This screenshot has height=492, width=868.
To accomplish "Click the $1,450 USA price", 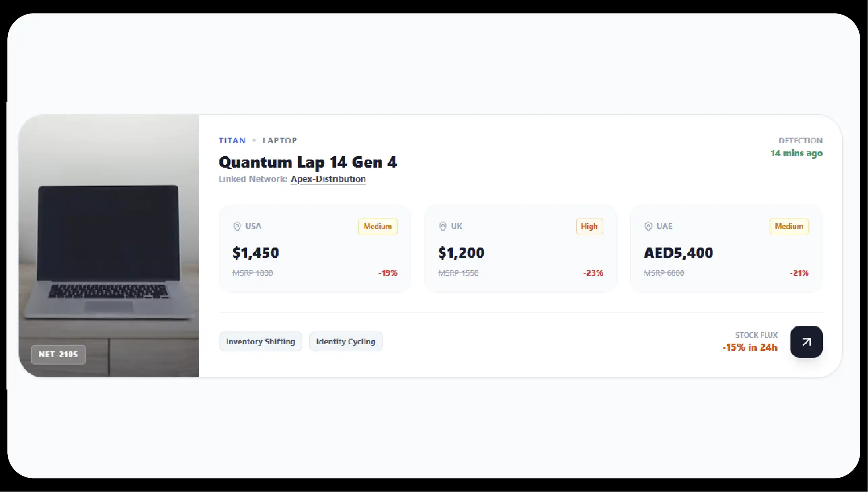I will [x=256, y=253].
